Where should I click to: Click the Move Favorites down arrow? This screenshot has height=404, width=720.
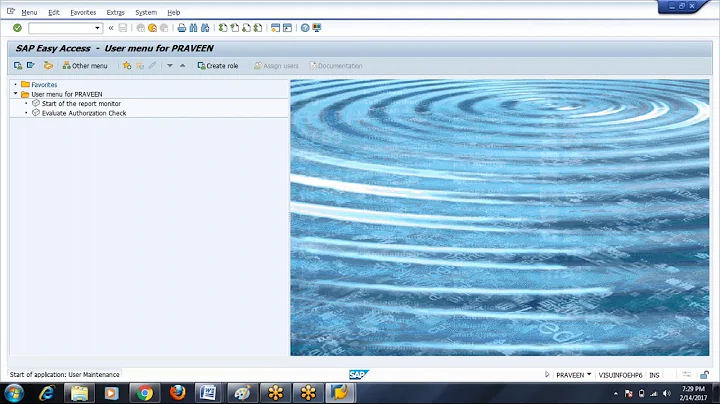click(x=170, y=66)
